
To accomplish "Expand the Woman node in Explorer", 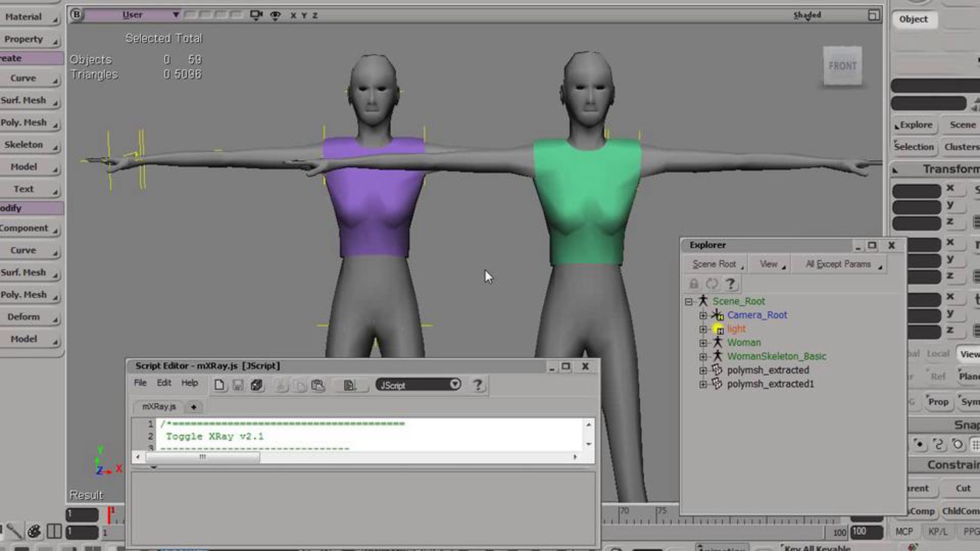I will pyautogui.click(x=703, y=343).
